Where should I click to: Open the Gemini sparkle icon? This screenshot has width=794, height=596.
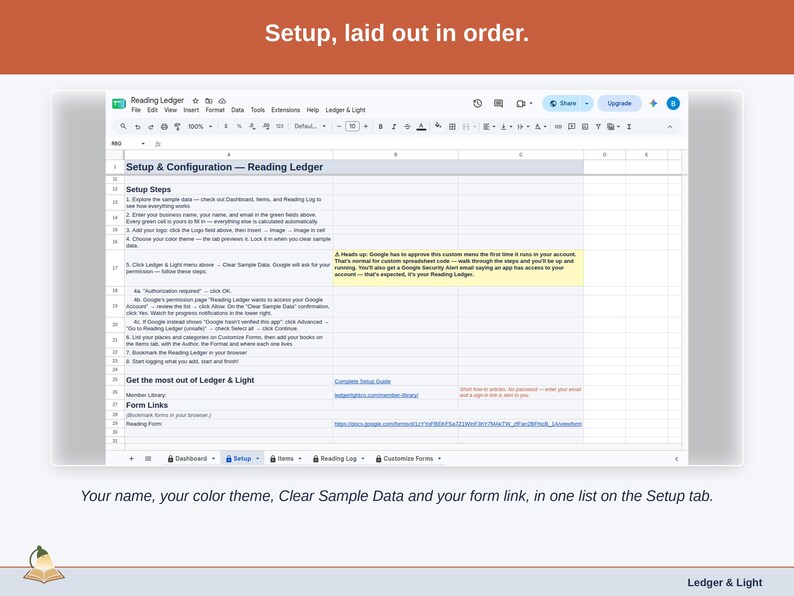tap(653, 103)
